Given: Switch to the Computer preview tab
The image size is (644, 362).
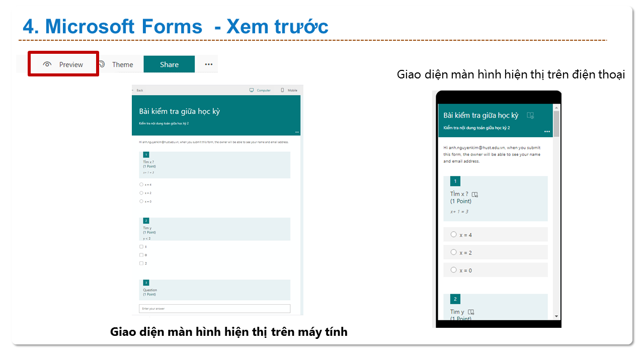Looking at the screenshot, I should [x=260, y=90].
